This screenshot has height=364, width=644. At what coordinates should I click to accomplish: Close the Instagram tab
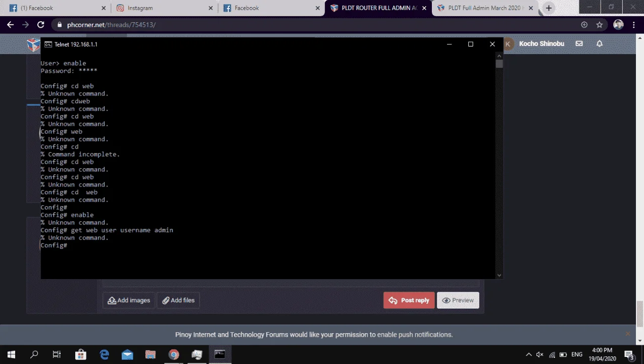pos(210,8)
